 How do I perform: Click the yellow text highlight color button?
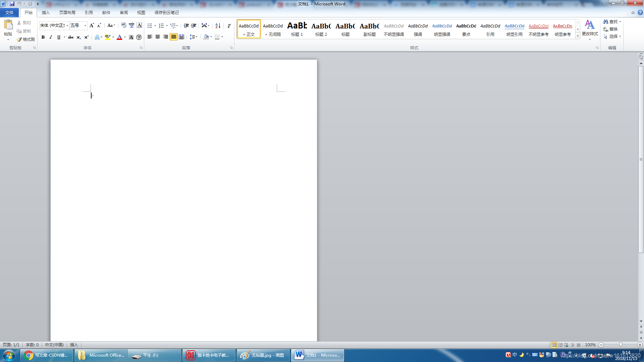(107, 37)
